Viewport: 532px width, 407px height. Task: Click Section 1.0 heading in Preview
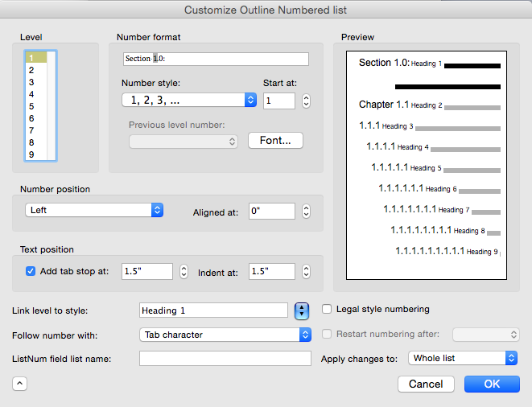point(430,63)
